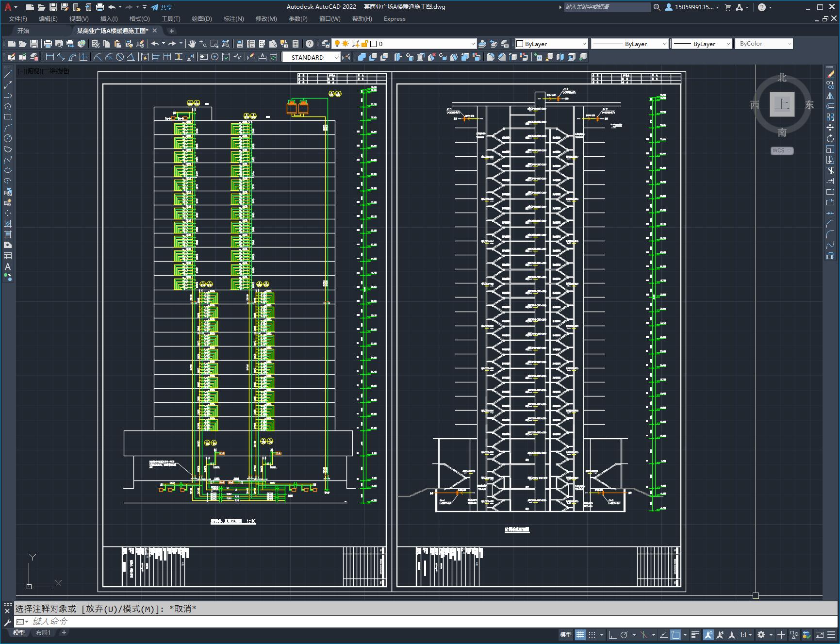The image size is (840, 644).
Task: Click the Zoom Window icon
Action: (x=214, y=44)
